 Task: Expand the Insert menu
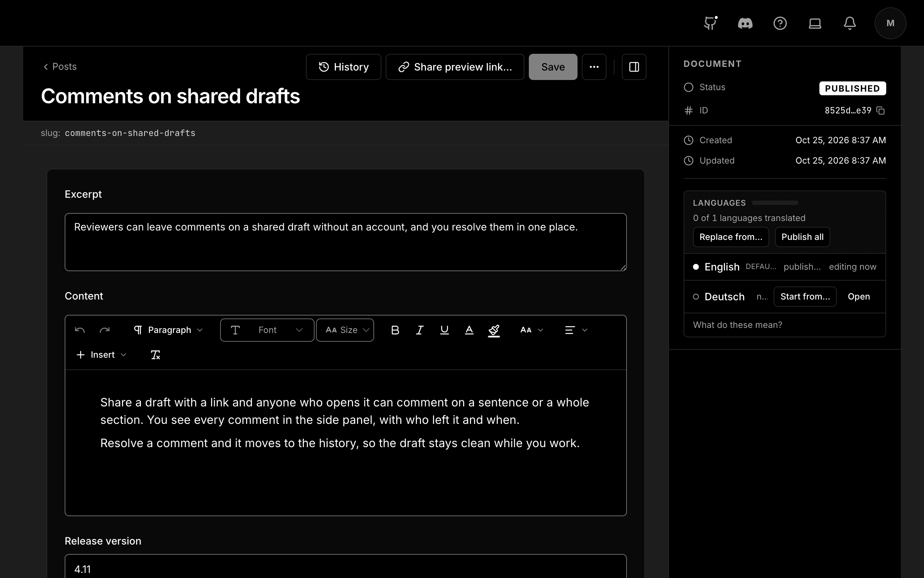[101, 355]
